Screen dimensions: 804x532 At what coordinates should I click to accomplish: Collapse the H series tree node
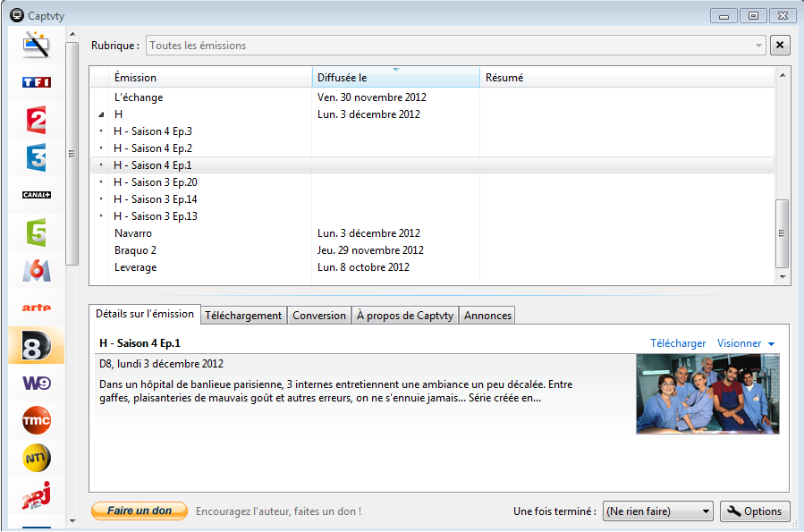(101, 115)
